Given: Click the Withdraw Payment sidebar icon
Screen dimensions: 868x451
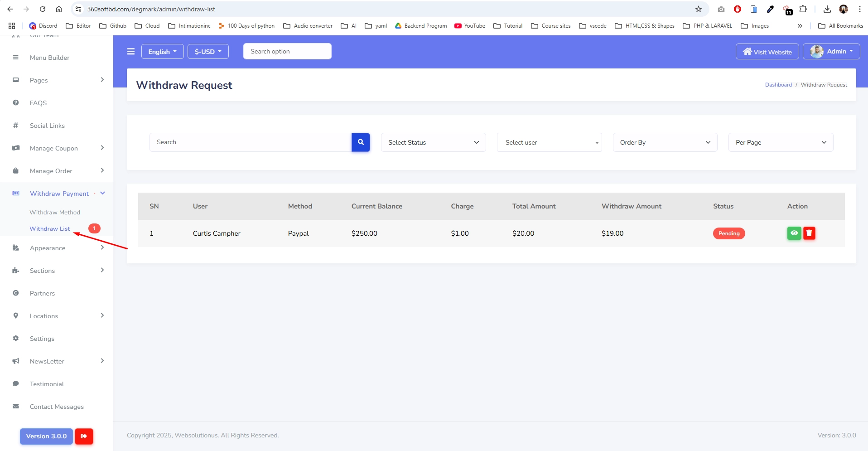Looking at the screenshot, I should point(16,194).
